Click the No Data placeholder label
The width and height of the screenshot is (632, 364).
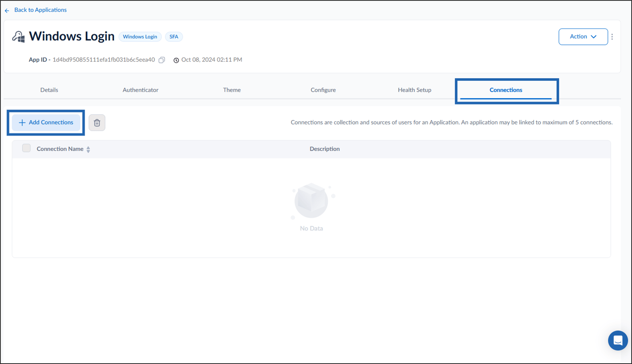[x=311, y=228]
